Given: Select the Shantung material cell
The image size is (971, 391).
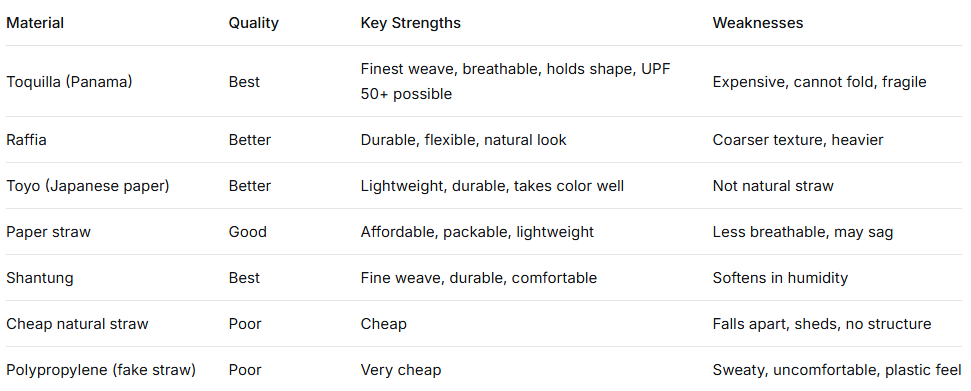Looking at the screenshot, I should coord(40,278).
